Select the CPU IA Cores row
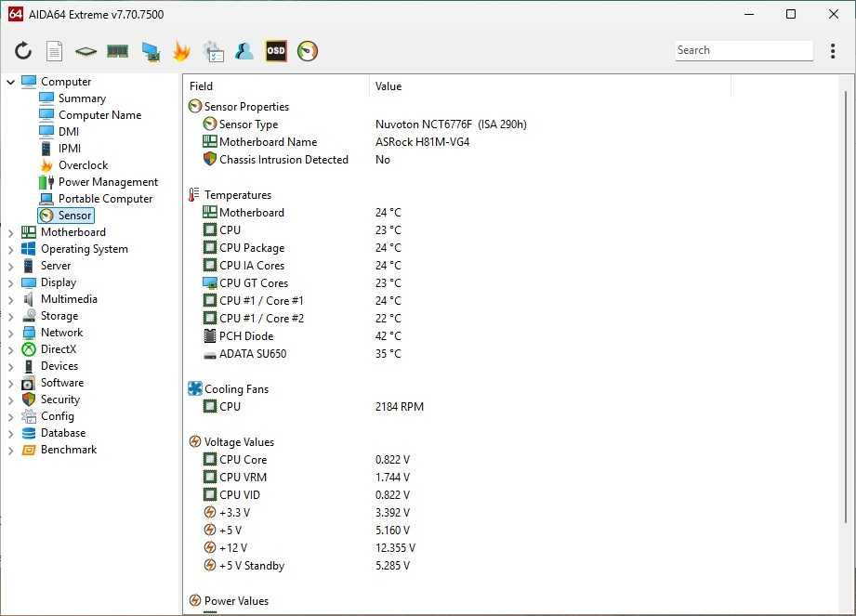Viewport: 856px width, 616px height. pos(302,265)
